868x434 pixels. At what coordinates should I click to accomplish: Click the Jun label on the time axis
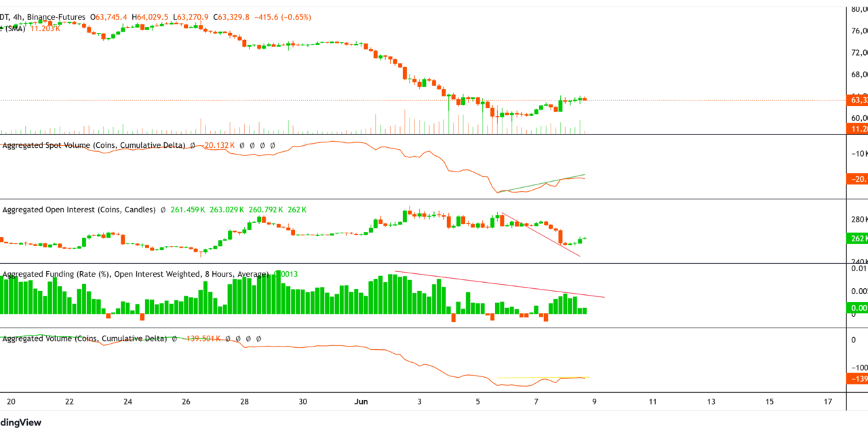point(360,401)
